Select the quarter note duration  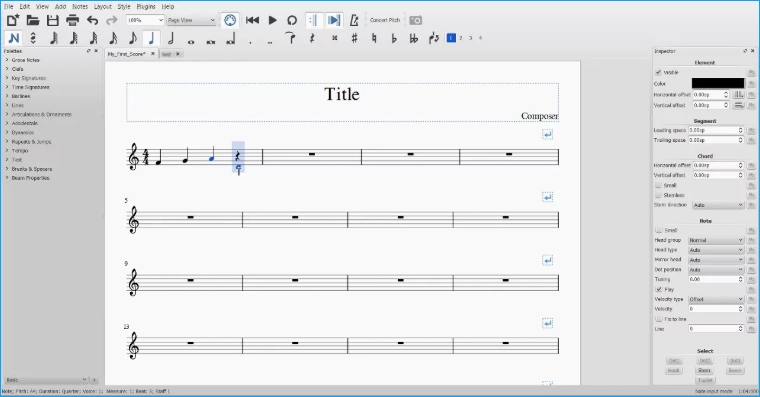tap(151, 38)
